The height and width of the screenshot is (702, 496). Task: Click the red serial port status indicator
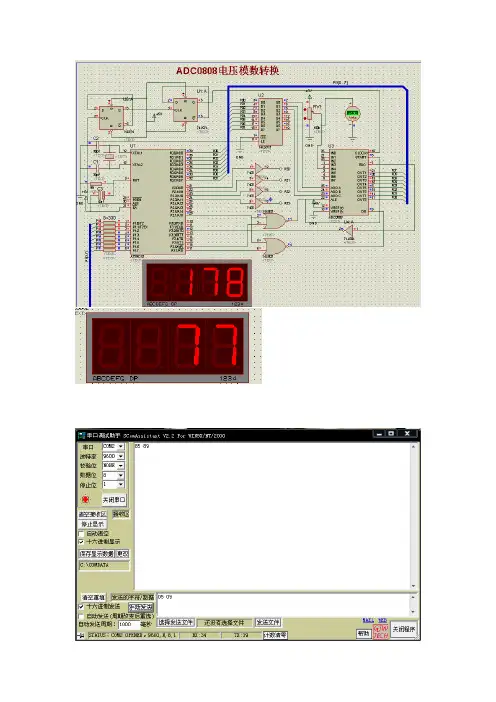click(x=85, y=499)
